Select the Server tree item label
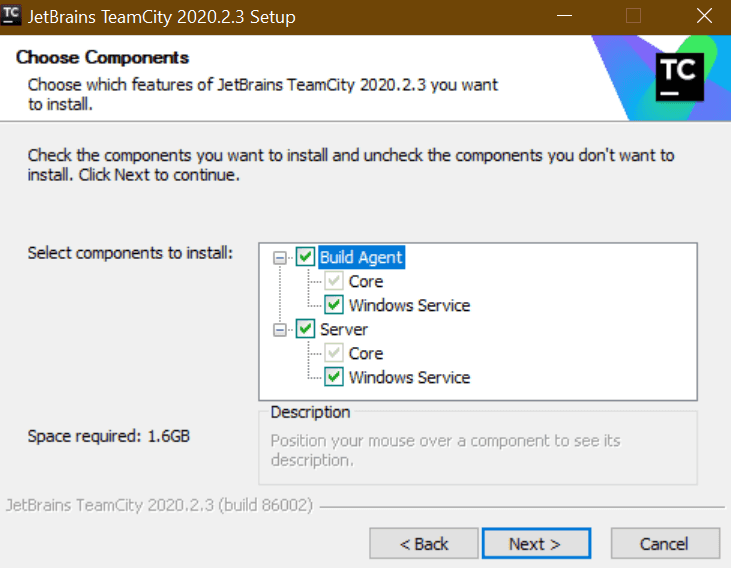 [x=344, y=329]
